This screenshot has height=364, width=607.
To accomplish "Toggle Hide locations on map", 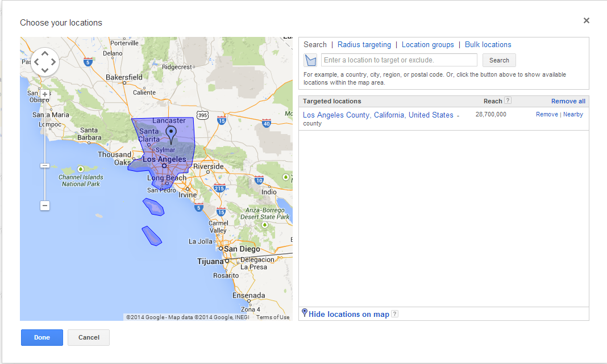I will [x=348, y=314].
